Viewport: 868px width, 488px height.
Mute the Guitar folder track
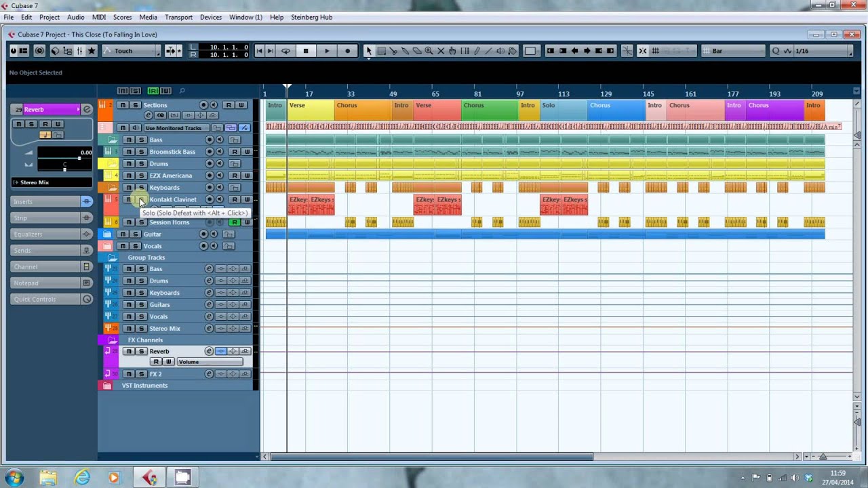point(123,234)
